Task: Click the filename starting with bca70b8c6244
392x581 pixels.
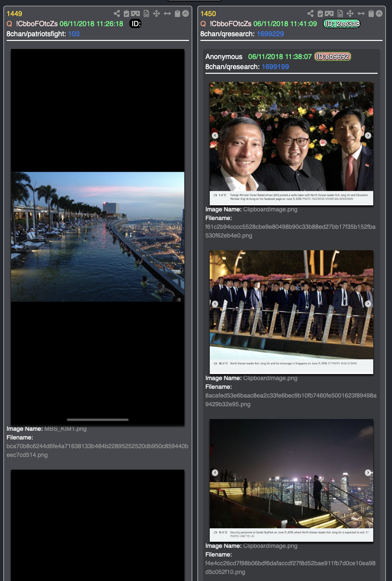Action: 97,451
